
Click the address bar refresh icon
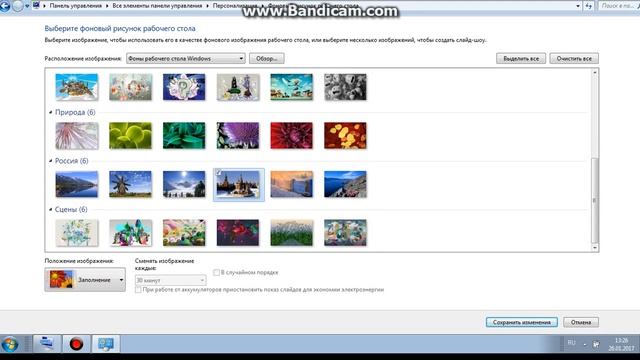(589, 6)
